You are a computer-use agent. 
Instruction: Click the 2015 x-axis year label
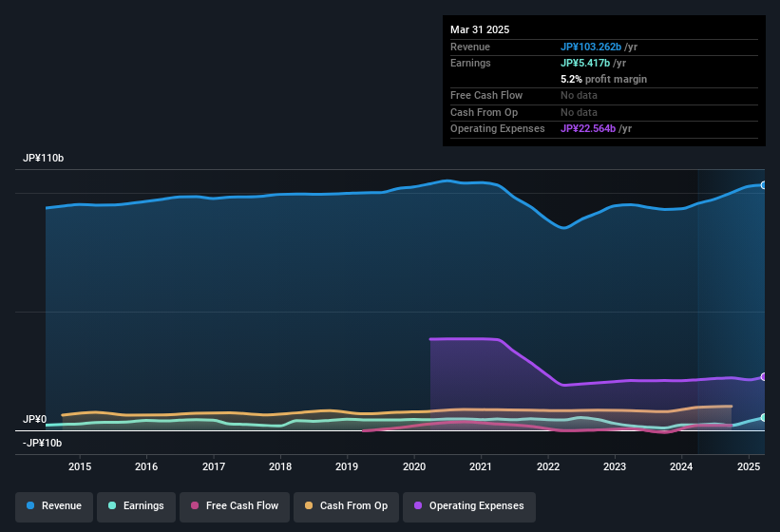click(x=80, y=466)
